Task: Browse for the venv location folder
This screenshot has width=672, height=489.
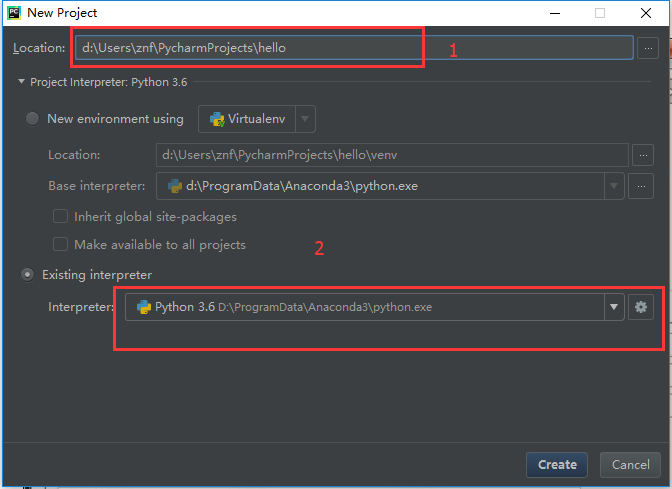Action: [643, 155]
